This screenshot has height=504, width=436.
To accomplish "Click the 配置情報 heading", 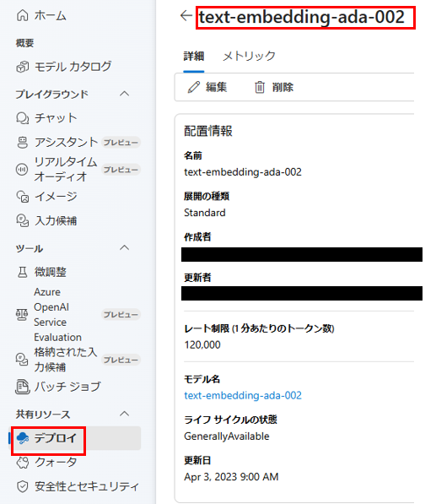I will tap(208, 131).
